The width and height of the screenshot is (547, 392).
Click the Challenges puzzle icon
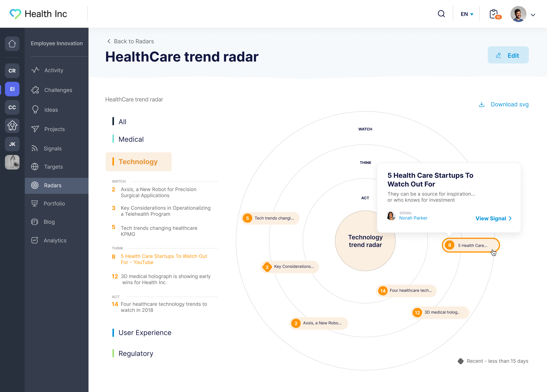pyautogui.click(x=35, y=90)
